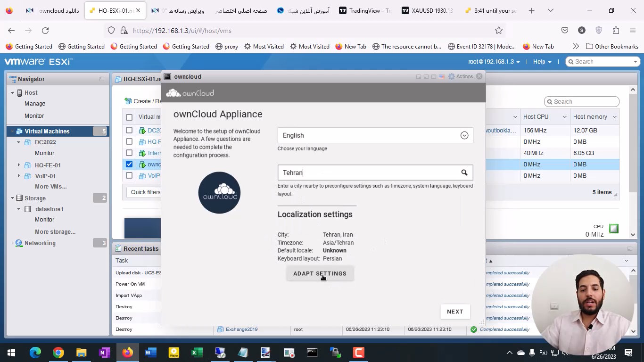Select Manage under Host in Navigator

(x=35, y=104)
